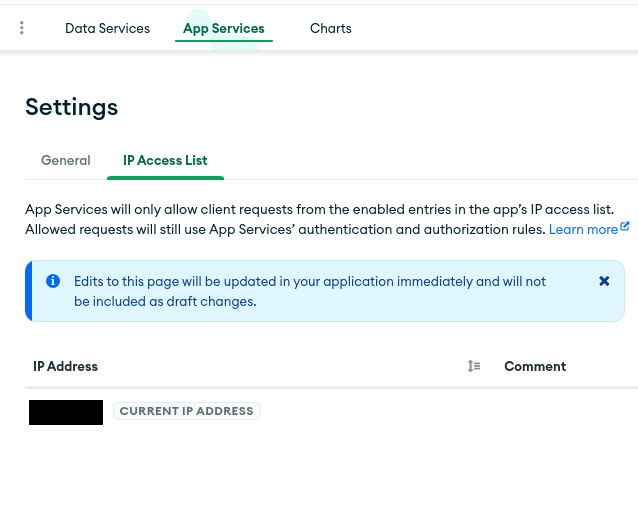Click empty Comment cell of current IP row
638x517 pixels.
click(560, 412)
